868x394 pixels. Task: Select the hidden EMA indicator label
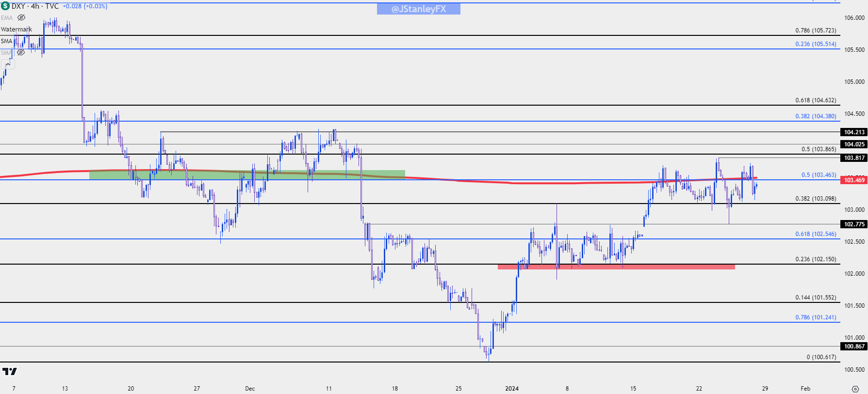click(7, 17)
